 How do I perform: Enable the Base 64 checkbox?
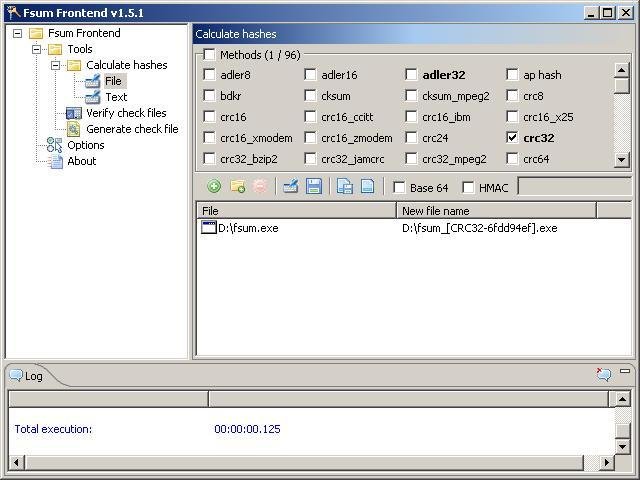[x=399, y=188]
